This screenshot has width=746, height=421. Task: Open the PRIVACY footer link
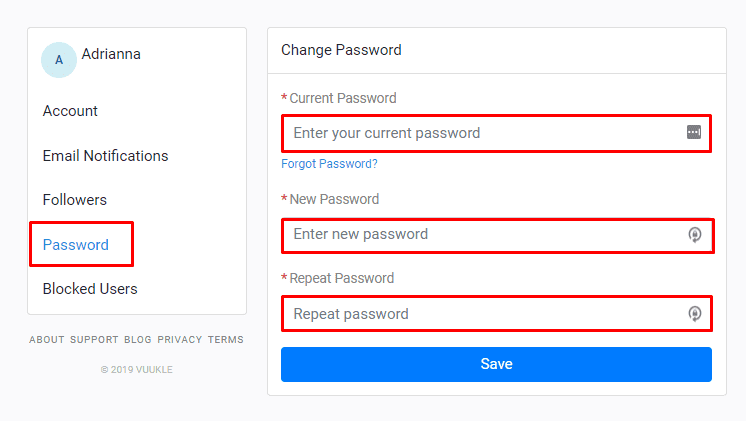pyautogui.click(x=179, y=340)
